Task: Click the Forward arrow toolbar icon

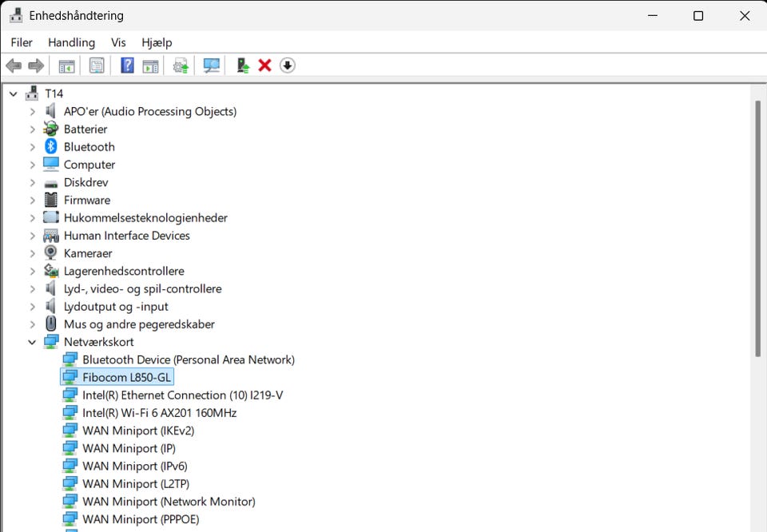Action: pos(36,66)
